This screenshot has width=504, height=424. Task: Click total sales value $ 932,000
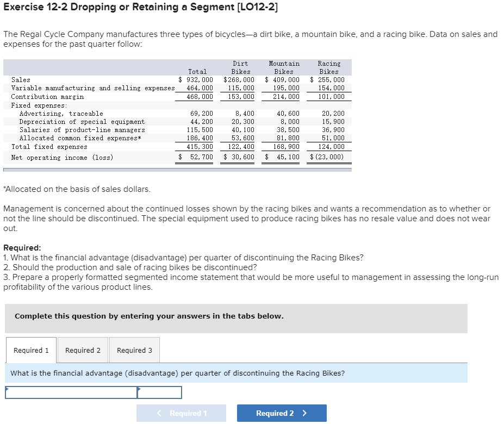point(196,80)
